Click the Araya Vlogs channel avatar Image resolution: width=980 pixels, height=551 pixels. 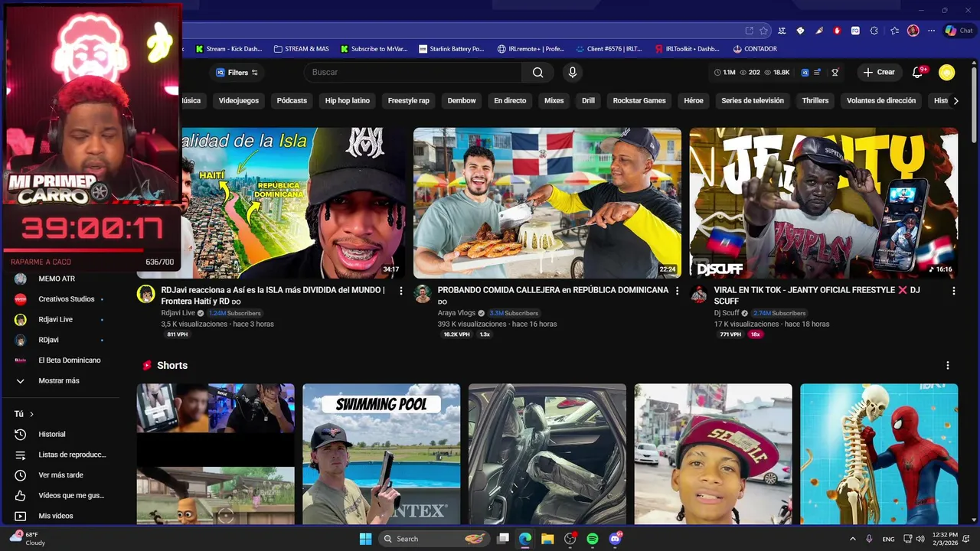coord(423,294)
